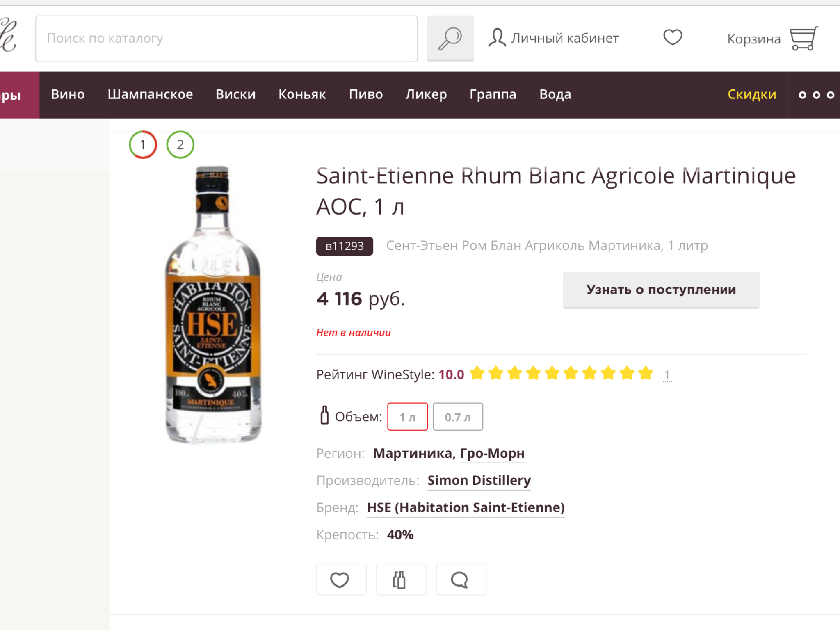Click the Узнать о поступлении button
Viewport: 840px width, 630px height.
(x=661, y=290)
